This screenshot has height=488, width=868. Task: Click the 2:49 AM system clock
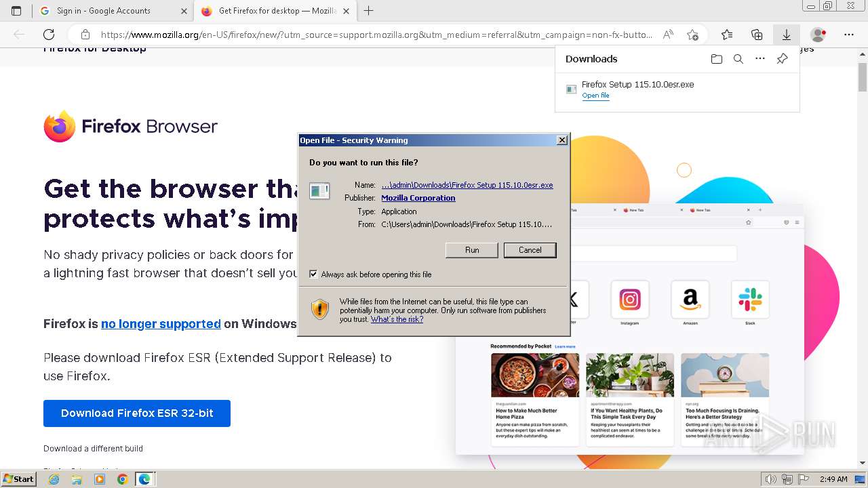[833, 479]
